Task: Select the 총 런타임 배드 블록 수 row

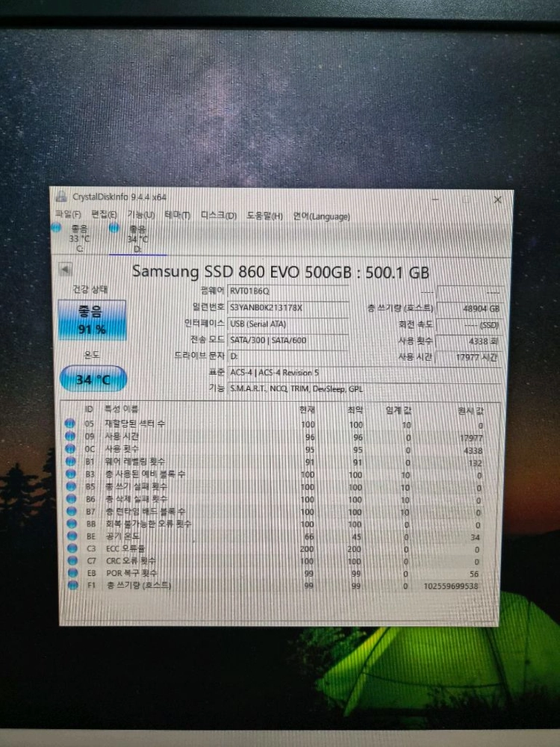Action: (x=276, y=512)
